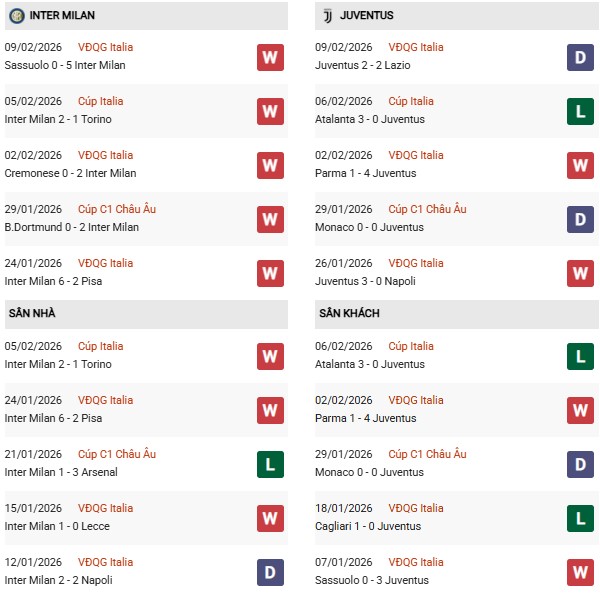Image resolution: width=600 pixels, height=594 pixels.
Task: Click W badge for Juventus 3-0 Napoli
Action: point(580,273)
